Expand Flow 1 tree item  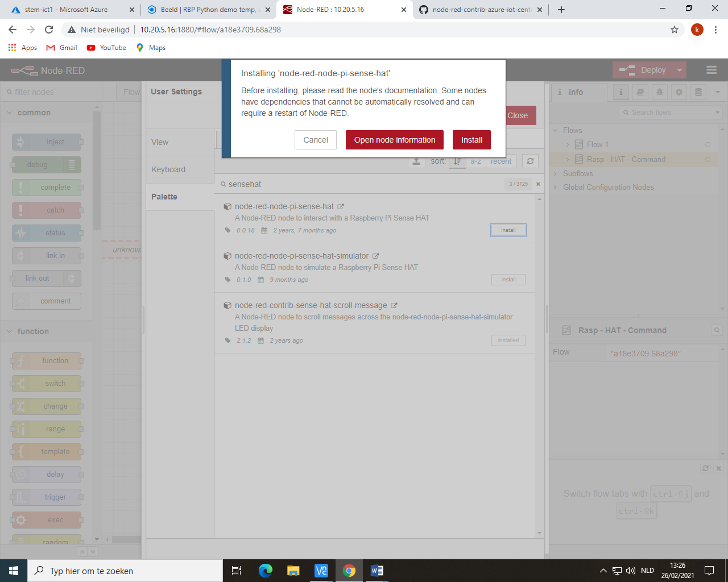pos(567,144)
